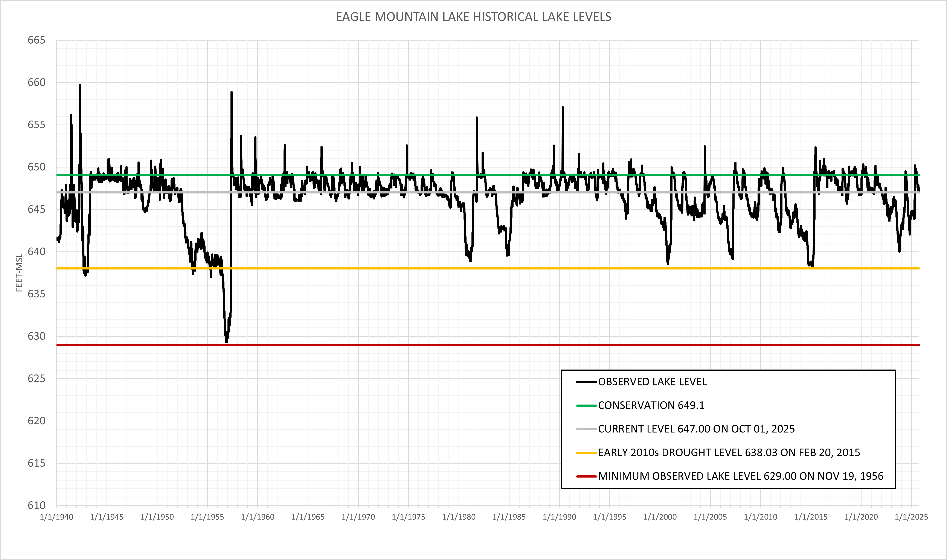The height and width of the screenshot is (560, 947).
Task: Click the chart title 'Eagle Mountain Lake Historical Lake Levels'
Action: [x=473, y=17]
